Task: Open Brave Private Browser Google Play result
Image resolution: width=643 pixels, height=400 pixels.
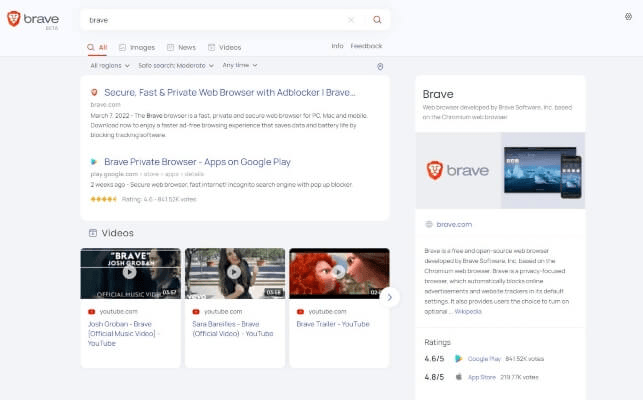Action: point(197,162)
